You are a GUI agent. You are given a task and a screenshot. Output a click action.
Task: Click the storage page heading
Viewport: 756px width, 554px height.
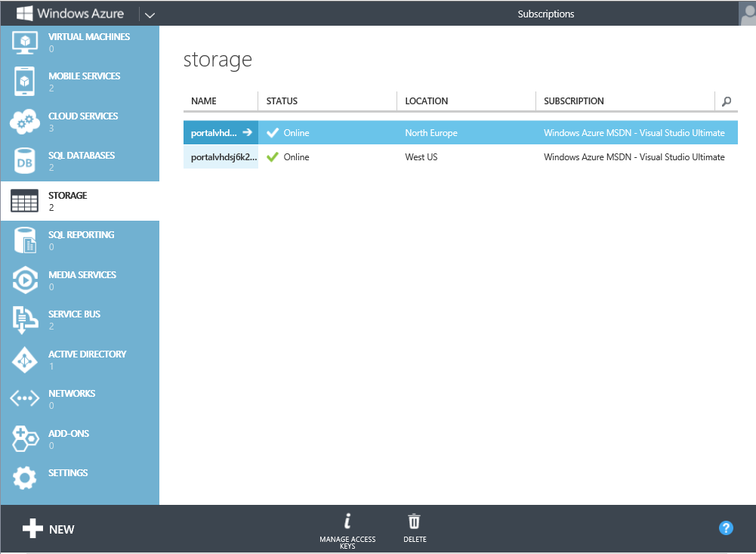(x=218, y=60)
